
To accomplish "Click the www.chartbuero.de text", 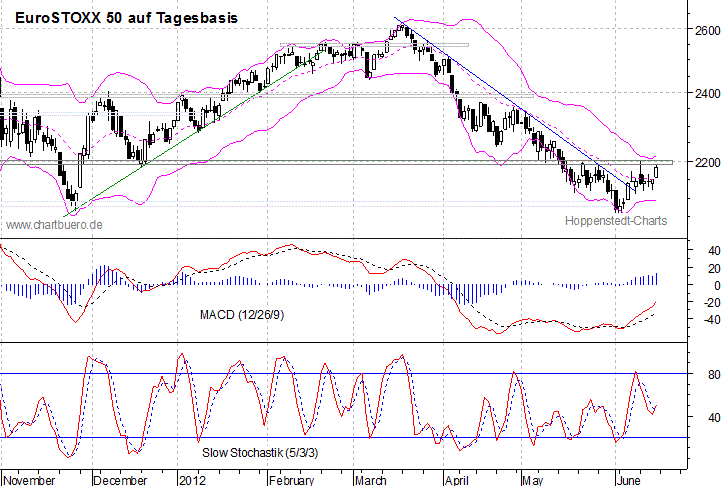I will [x=54, y=225].
